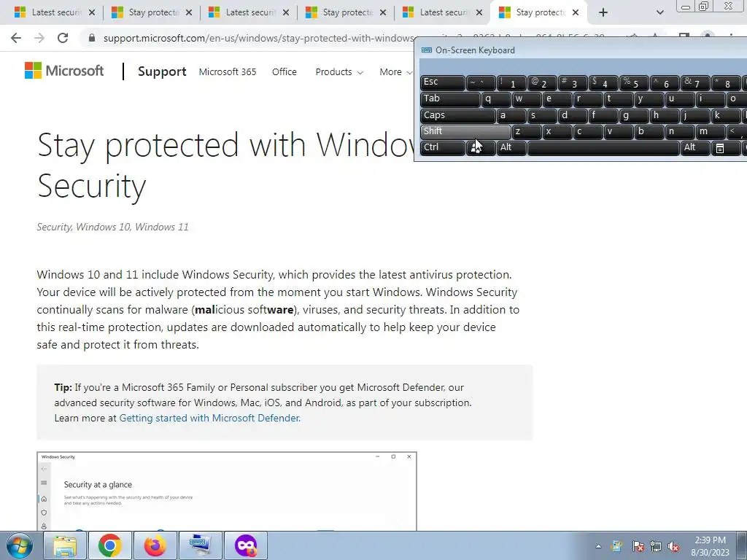Launch Firefox from the taskbar

tap(155, 545)
